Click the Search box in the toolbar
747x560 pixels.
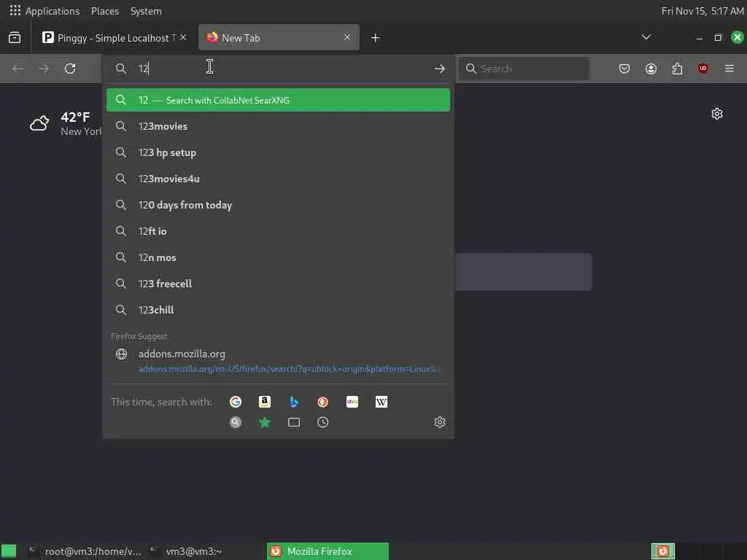pyautogui.click(x=524, y=69)
